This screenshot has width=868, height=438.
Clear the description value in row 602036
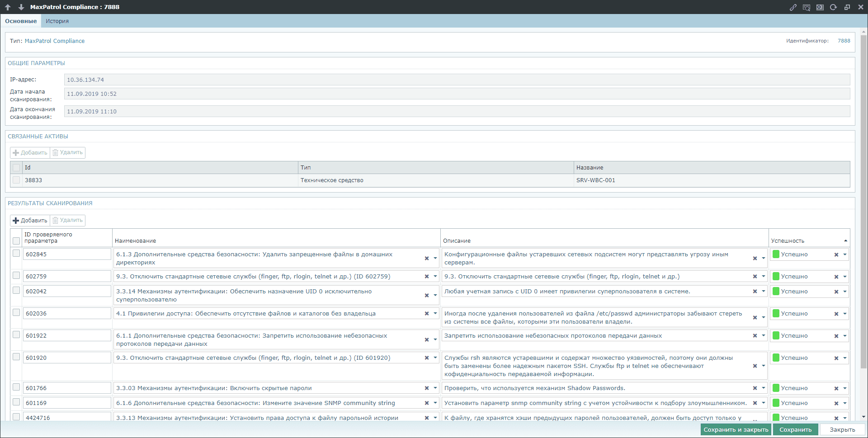pyautogui.click(x=755, y=318)
